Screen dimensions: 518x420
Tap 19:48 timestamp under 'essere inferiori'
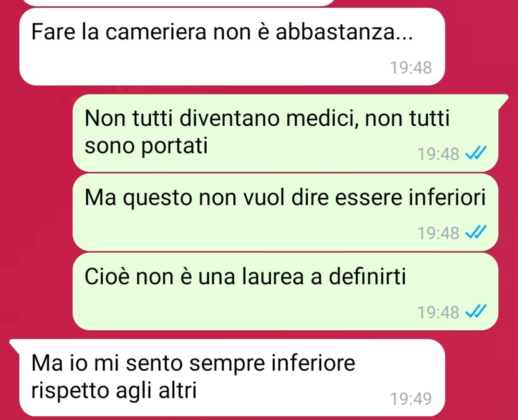[438, 233]
